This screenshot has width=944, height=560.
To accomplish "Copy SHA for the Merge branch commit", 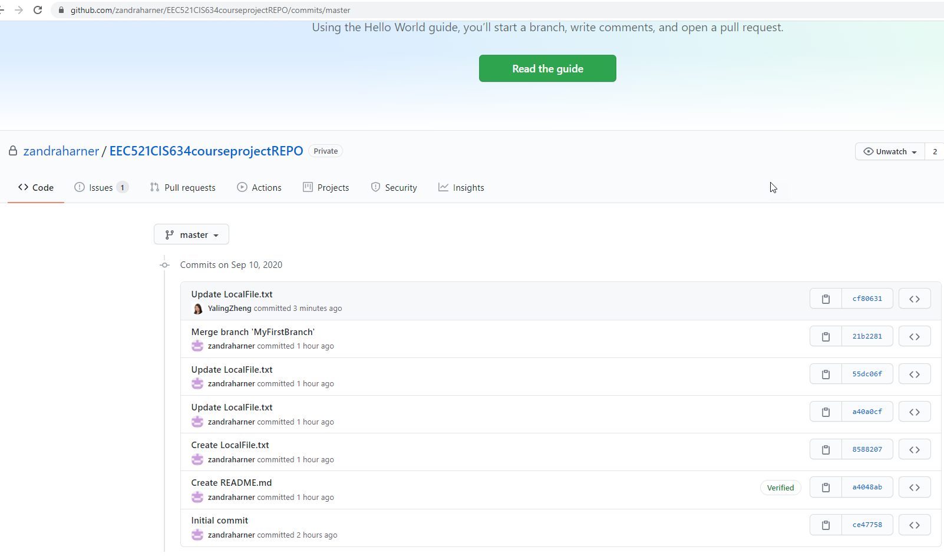I will (825, 336).
